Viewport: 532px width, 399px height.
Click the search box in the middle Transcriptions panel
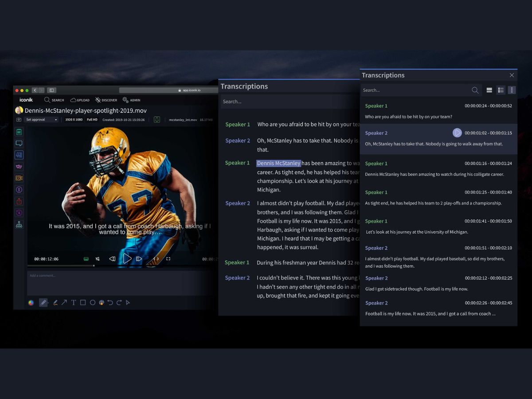coord(290,102)
